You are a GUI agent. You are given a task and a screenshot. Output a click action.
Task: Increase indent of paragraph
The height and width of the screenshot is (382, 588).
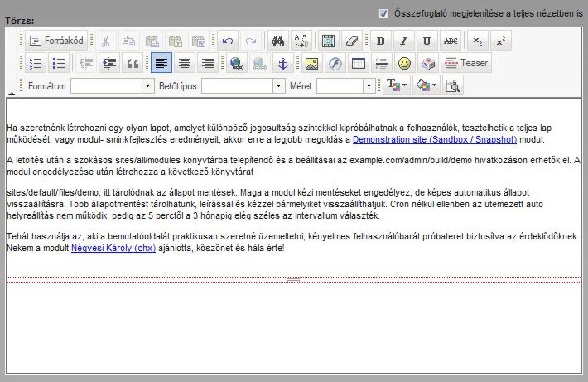[x=109, y=63]
